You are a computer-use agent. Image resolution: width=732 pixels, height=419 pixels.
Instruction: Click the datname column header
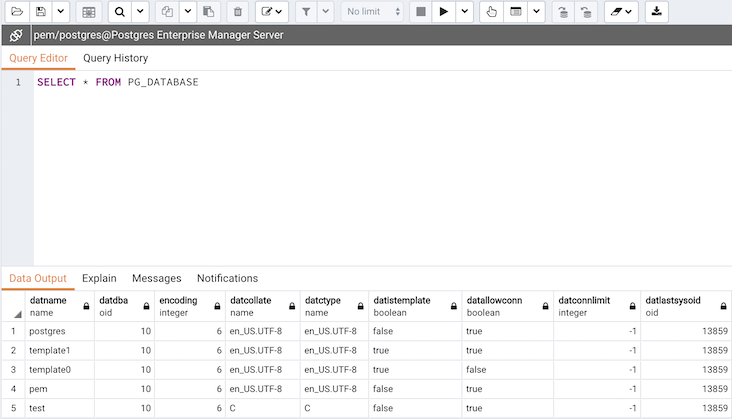(60, 307)
